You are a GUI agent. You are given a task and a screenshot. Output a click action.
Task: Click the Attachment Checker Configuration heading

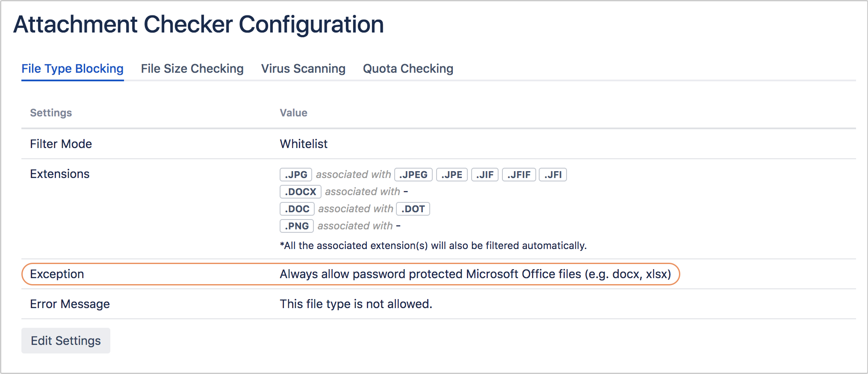pyautogui.click(x=199, y=24)
